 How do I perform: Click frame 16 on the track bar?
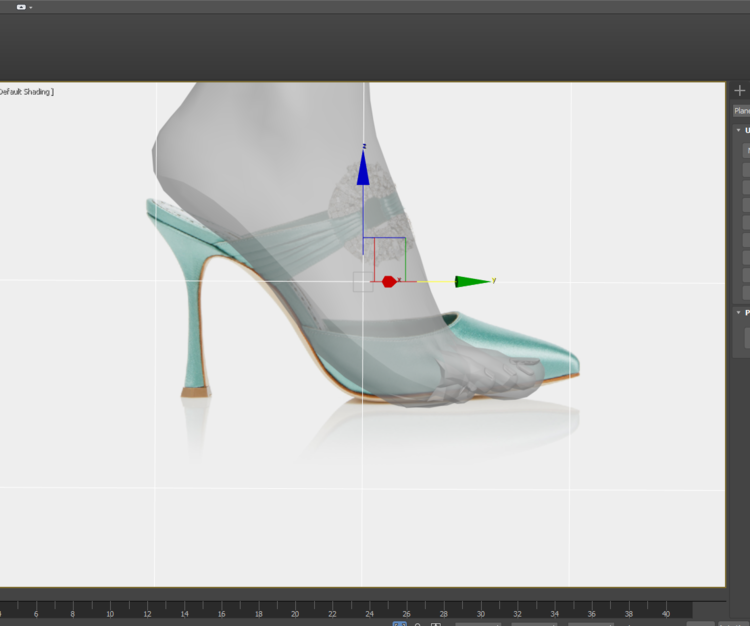pos(221,614)
